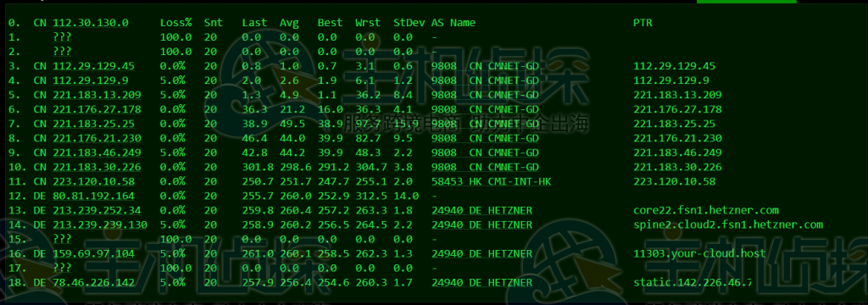The image size is (868, 305).
Task: Click the green bar at the top right
Action: tap(746, 2)
